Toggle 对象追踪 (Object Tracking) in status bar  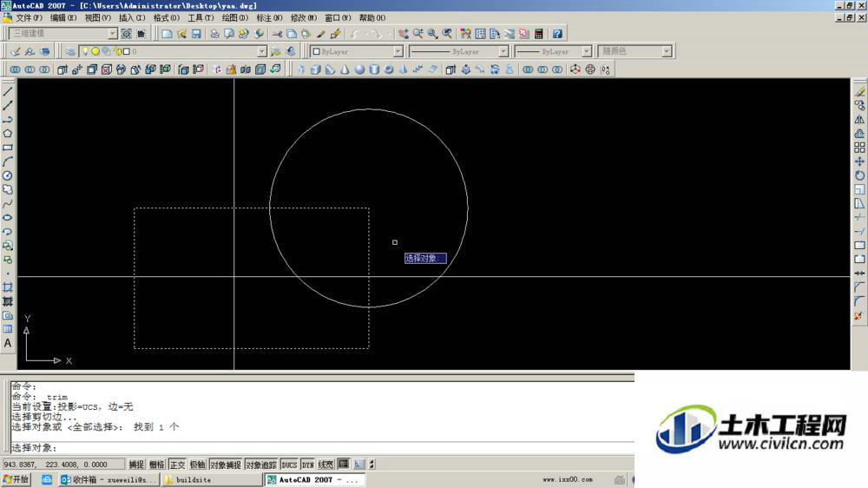click(260, 465)
